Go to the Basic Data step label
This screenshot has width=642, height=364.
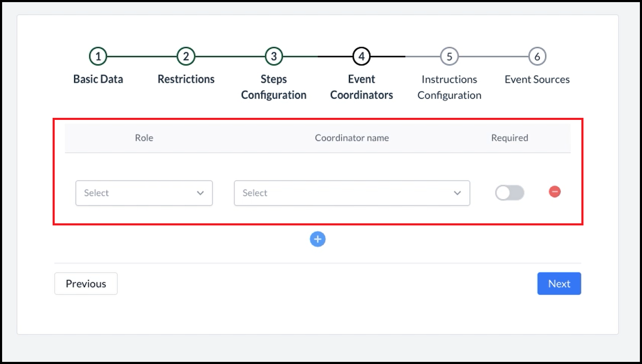click(98, 79)
